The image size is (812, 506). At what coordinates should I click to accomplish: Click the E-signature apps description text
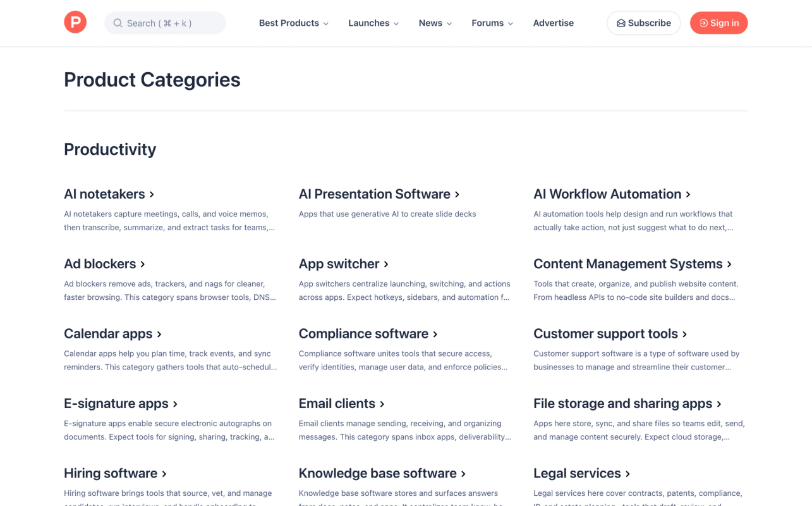pos(169,431)
